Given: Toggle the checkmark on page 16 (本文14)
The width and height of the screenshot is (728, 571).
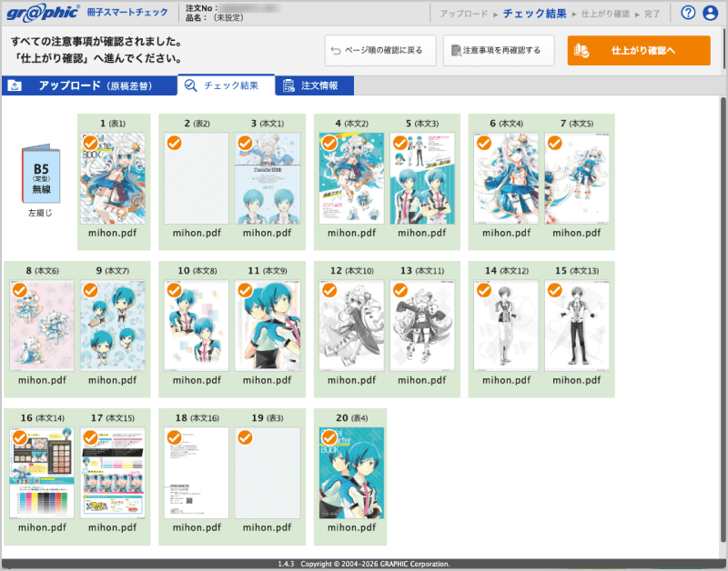Looking at the screenshot, I should click(x=19, y=437).
